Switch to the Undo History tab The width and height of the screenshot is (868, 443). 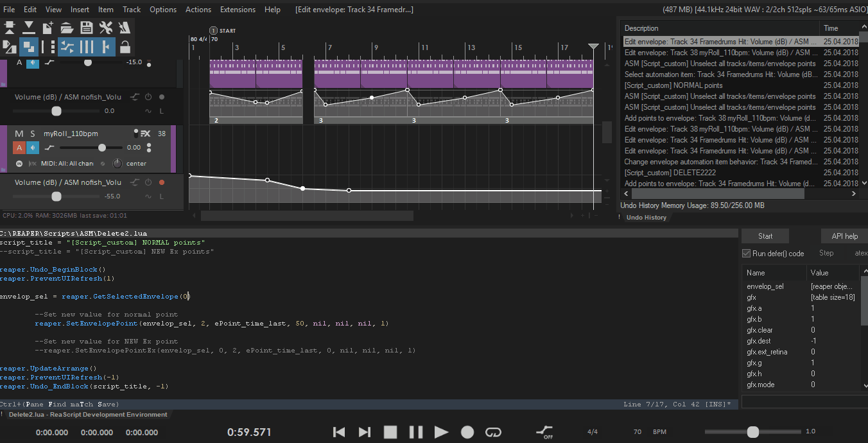[x=646, y=218]
